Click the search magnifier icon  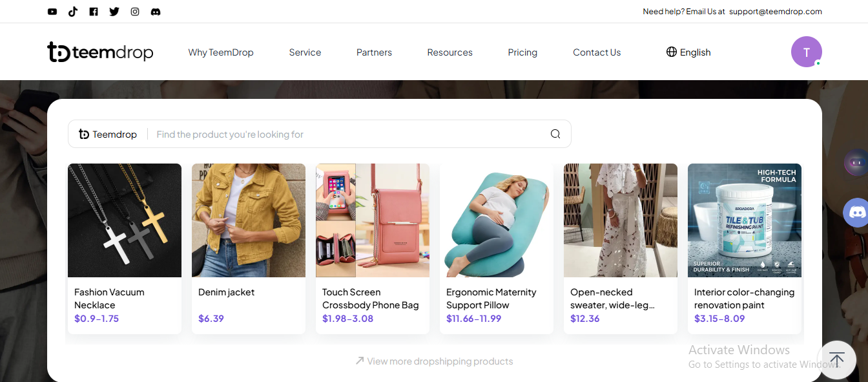[555, 134]
